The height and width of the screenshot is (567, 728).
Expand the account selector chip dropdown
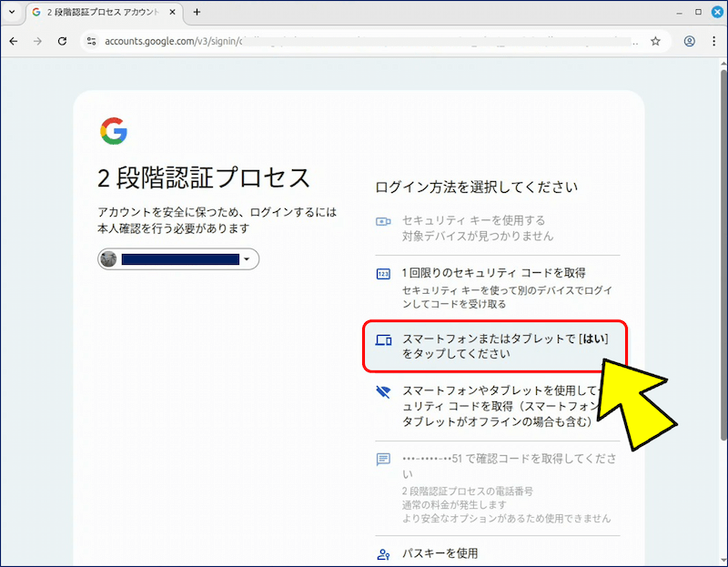(247, 259)
